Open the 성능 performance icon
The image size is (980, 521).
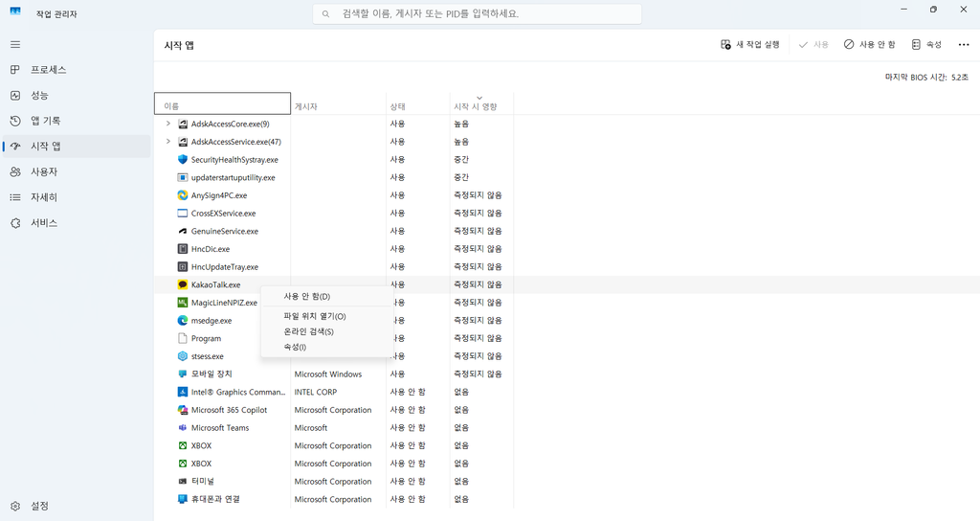[15, 95]
